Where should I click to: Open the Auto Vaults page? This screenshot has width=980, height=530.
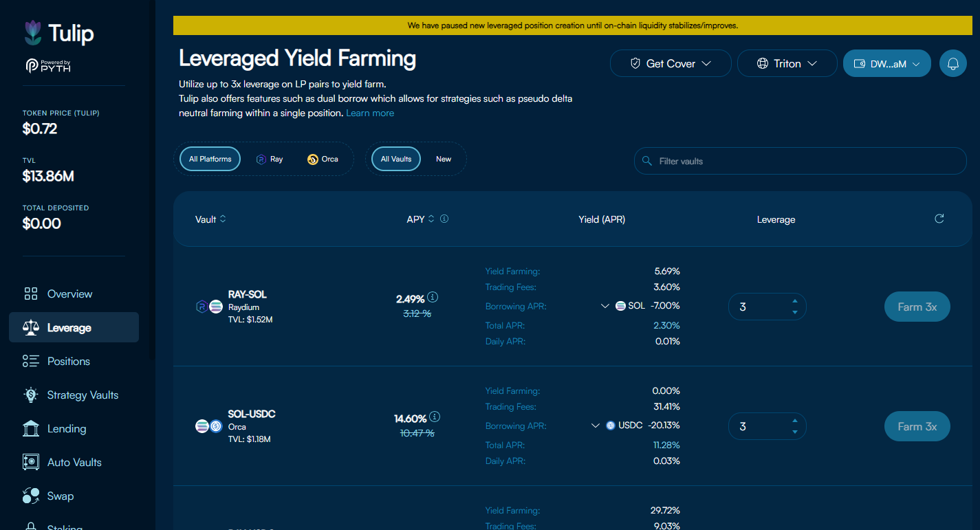point(74,463)
